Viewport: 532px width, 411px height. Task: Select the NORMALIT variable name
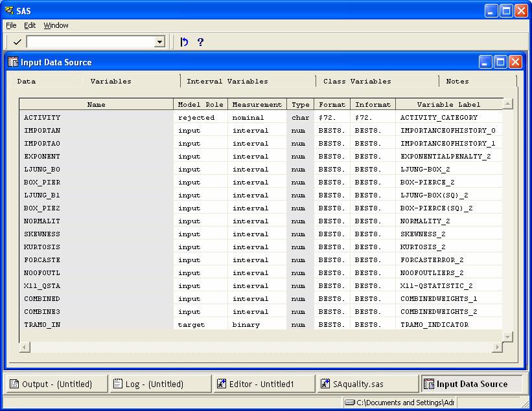(x=42, y=221)
